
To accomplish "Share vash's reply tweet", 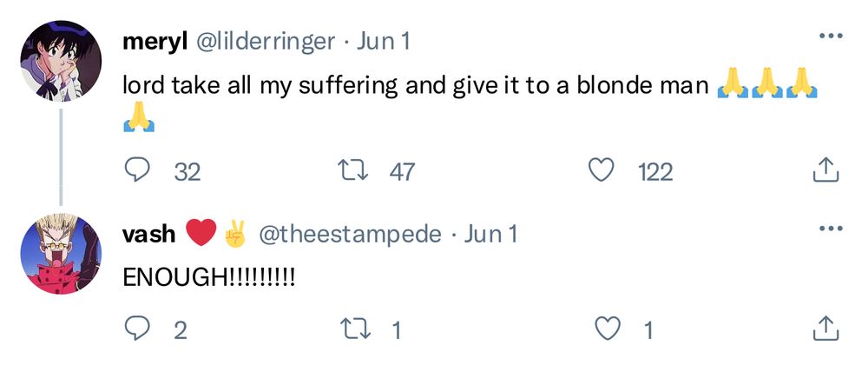I will tap(824, 328).
